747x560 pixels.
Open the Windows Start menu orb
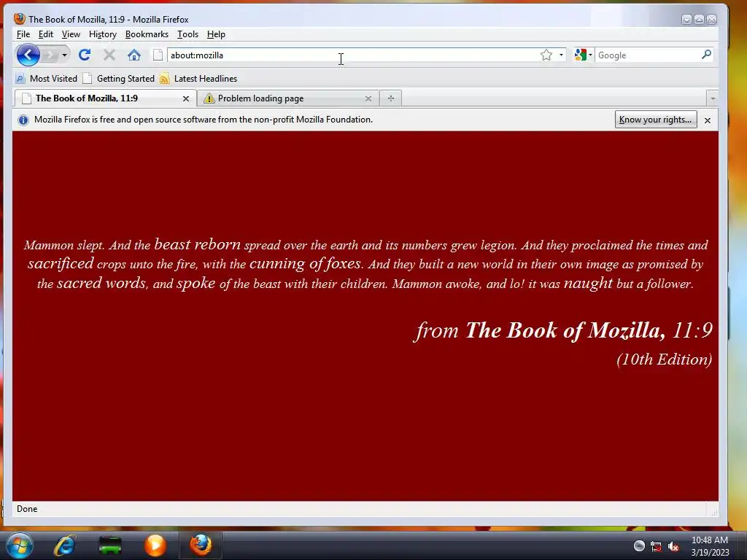pos(20,545)
